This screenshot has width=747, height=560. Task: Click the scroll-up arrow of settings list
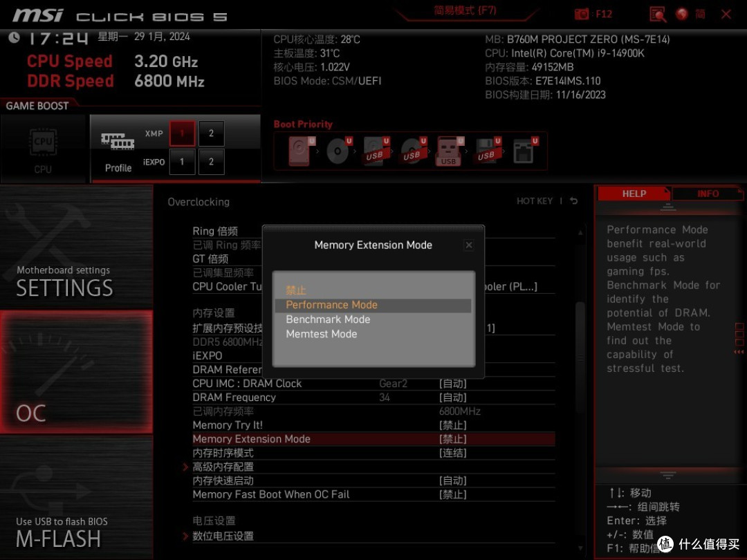point(580,233)
